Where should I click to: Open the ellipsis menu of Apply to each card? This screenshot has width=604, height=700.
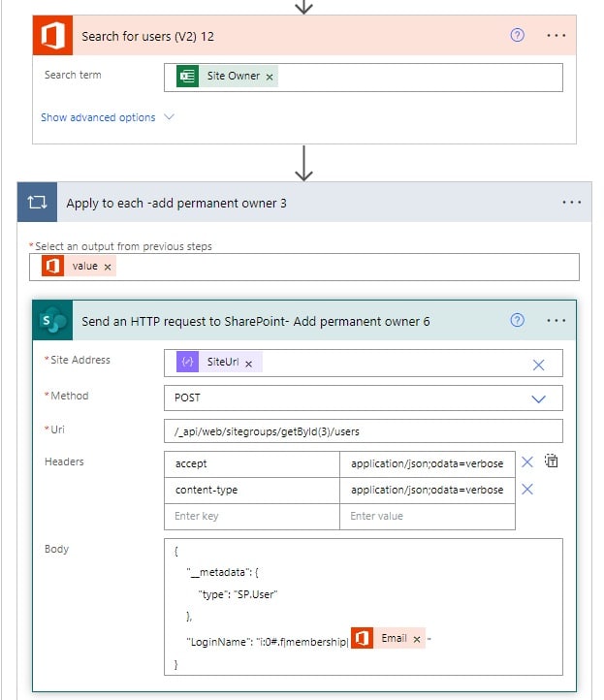click(x=571, y=203)
